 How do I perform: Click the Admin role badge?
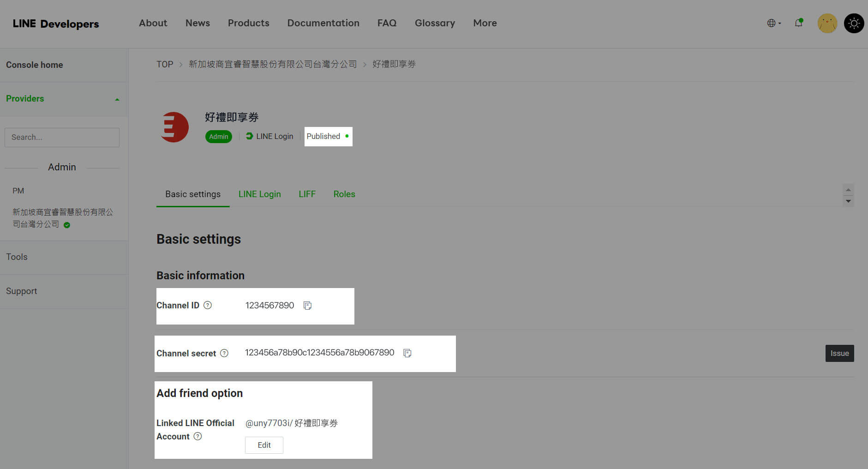[219, 137]
